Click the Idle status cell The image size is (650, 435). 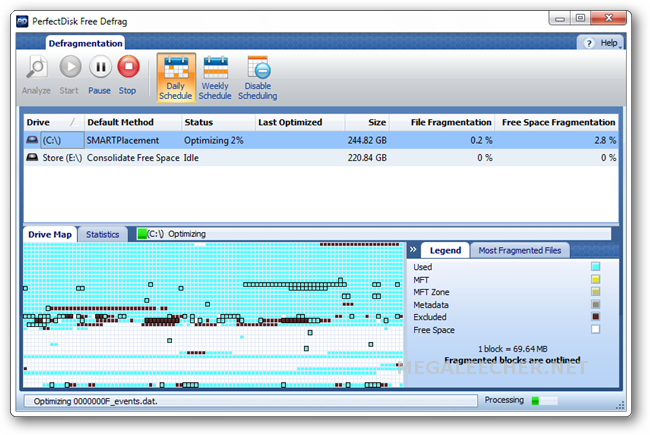(191, 158)
